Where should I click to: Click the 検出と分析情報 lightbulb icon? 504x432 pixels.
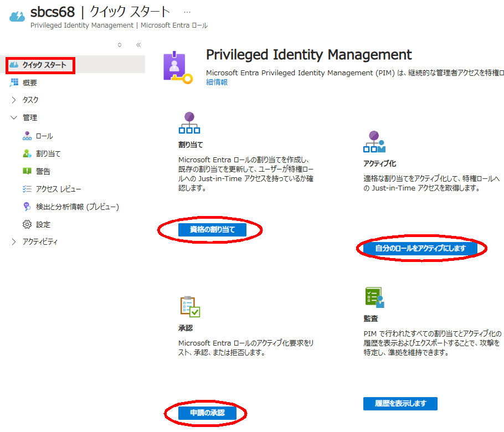[27, 207]
